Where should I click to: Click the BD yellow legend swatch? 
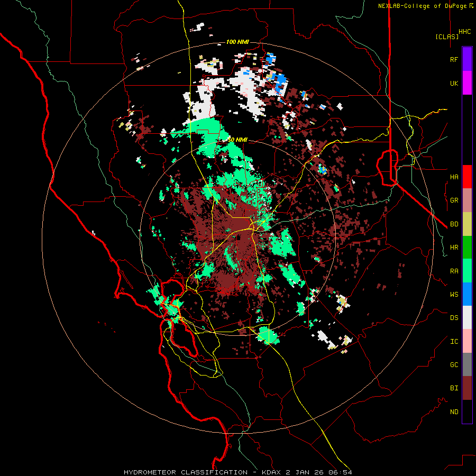click(467, 224)
